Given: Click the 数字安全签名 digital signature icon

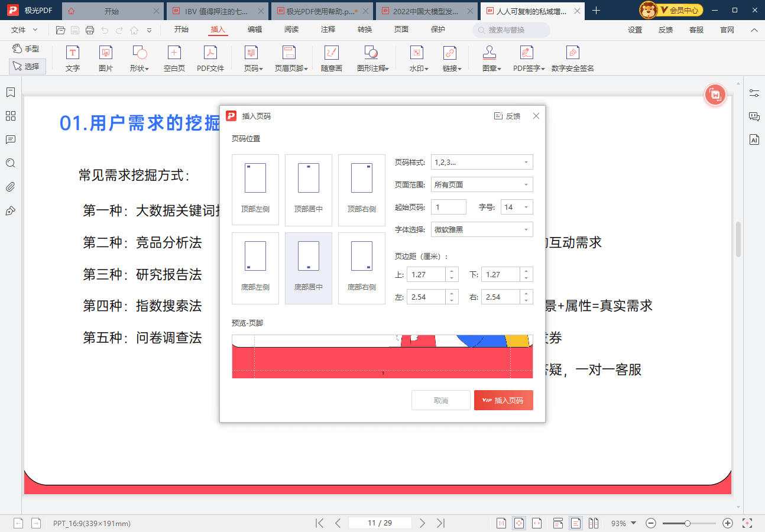Looking at the screenshot, I should [572, 59].
